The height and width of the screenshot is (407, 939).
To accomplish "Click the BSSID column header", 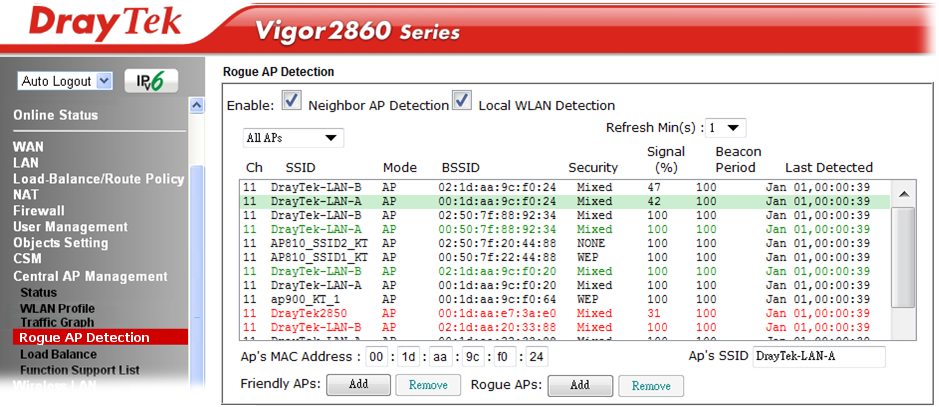I will click(461, 168).
